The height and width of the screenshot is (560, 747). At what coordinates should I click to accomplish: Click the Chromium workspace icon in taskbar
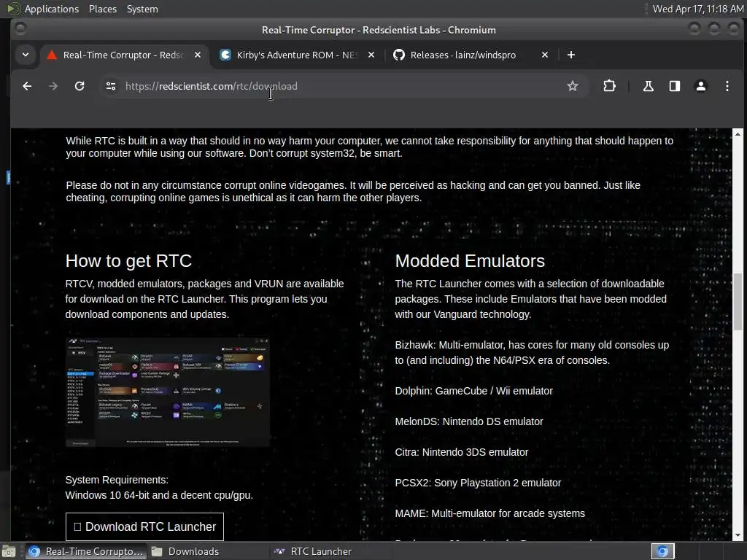662,551
